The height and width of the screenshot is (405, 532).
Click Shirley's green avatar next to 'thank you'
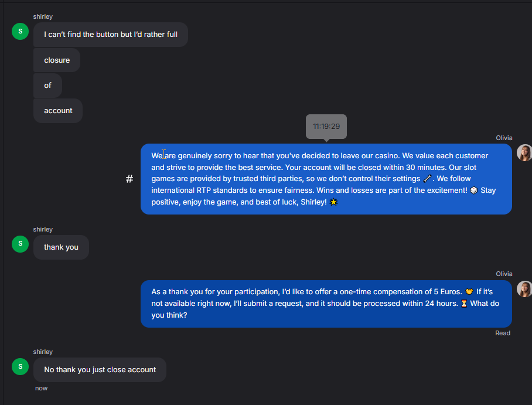[21, 244]
